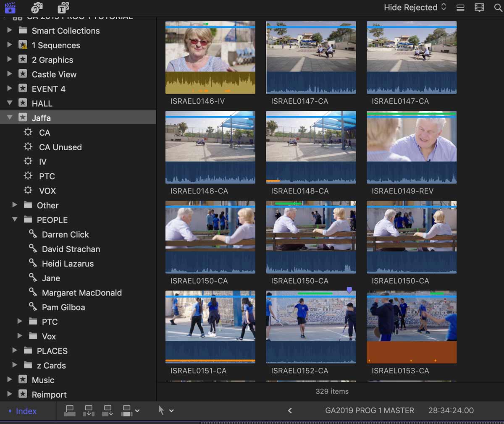This screenshot has width=504, height=424.
Task: Select the CA smart collection
Action: coord(45,133)
